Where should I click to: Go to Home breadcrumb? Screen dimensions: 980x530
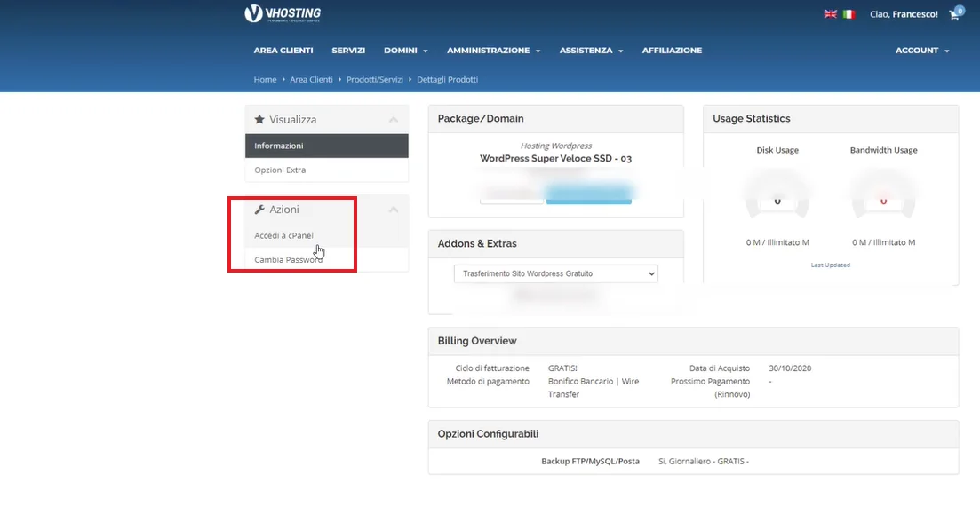tap(265, 79)
